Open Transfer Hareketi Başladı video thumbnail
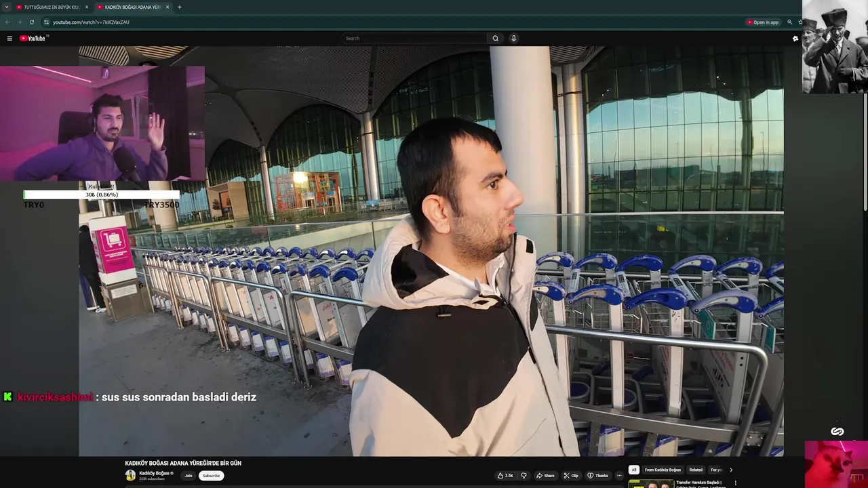868x488 pixels. pyautogui.click(x=651, y=484)
